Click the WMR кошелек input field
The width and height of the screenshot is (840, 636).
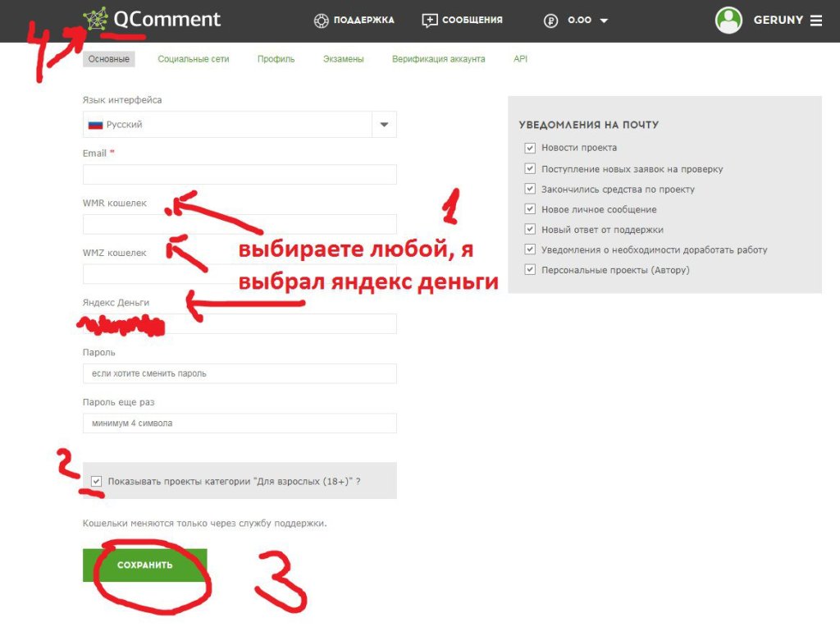[240, 224]
